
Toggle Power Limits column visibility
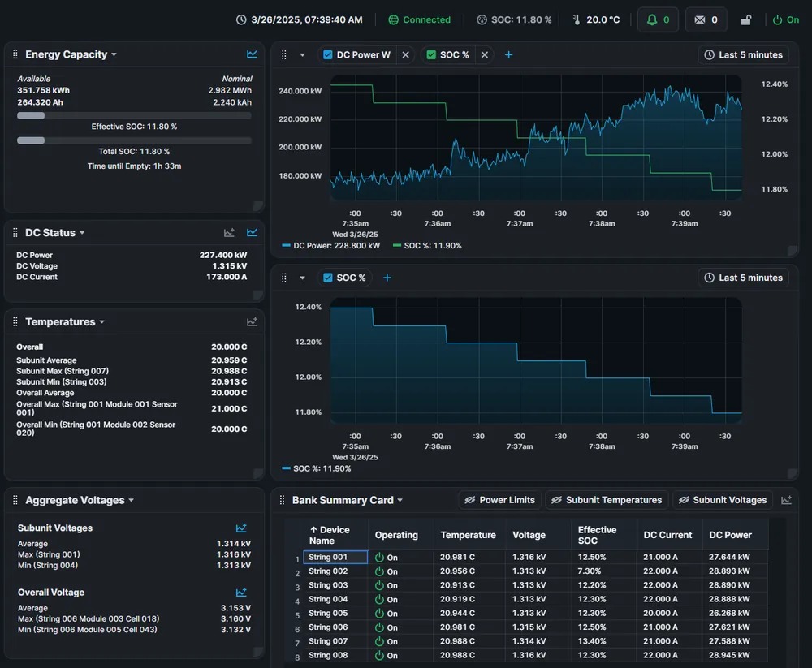pos(499,500)
